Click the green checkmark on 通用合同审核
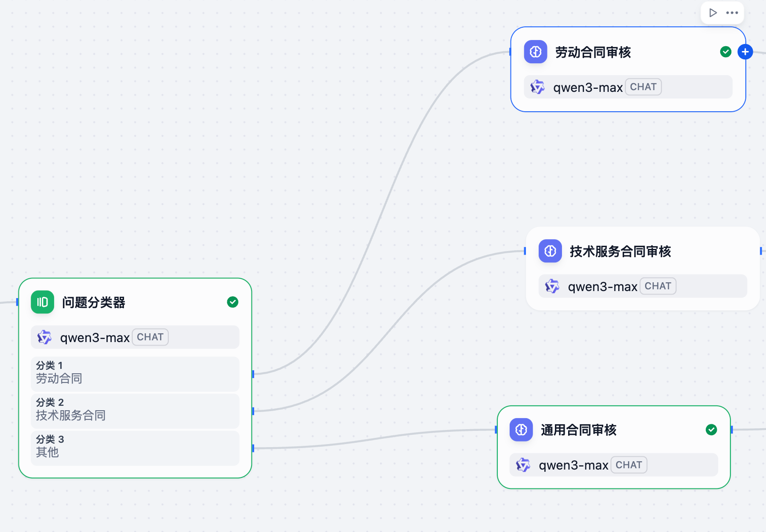 [x=711, y=430]
